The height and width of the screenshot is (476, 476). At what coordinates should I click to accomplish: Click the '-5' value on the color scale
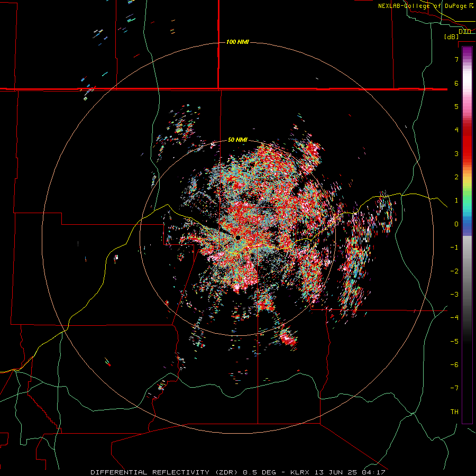(x=454, y=342)
